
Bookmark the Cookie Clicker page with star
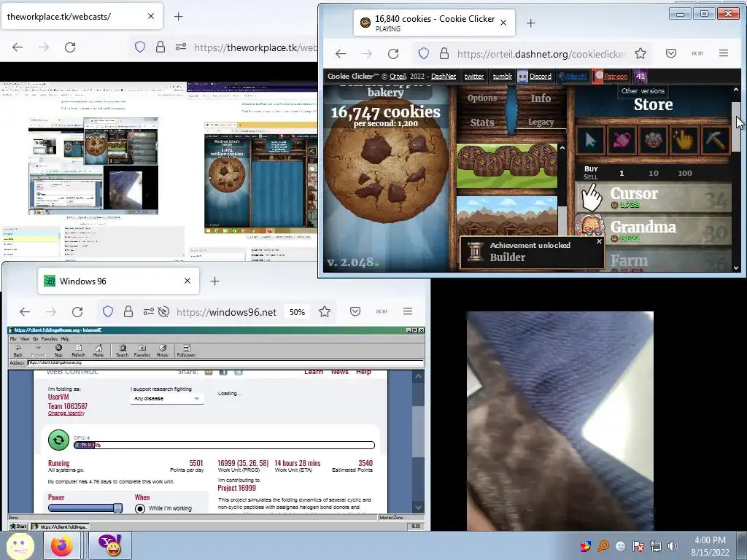640,53
